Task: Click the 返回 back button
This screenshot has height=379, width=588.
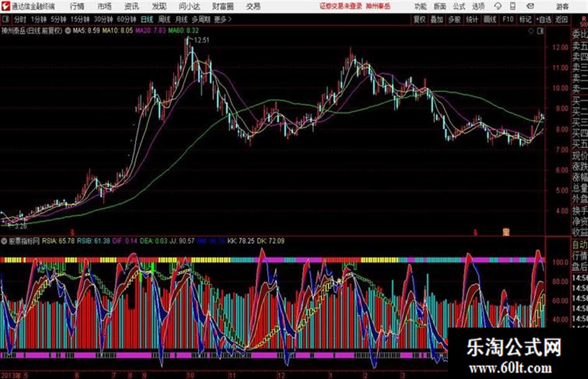Action: point(561,19)
